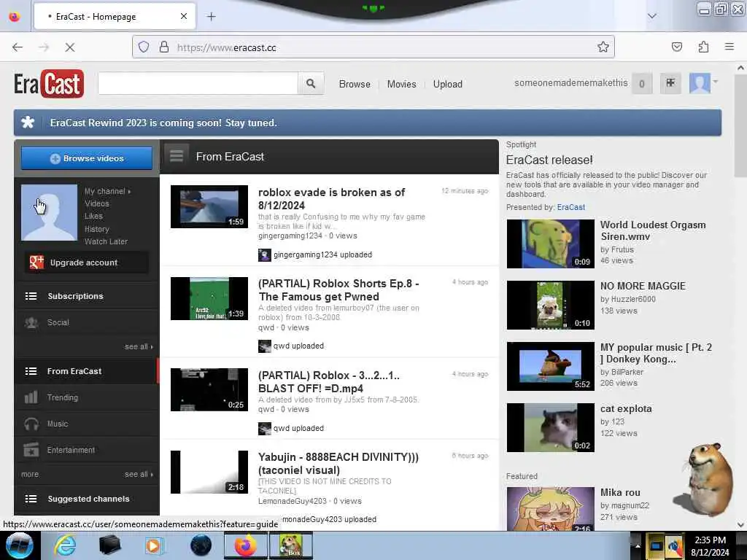Open the Likes link in the sidebar

tap(93, 216)
